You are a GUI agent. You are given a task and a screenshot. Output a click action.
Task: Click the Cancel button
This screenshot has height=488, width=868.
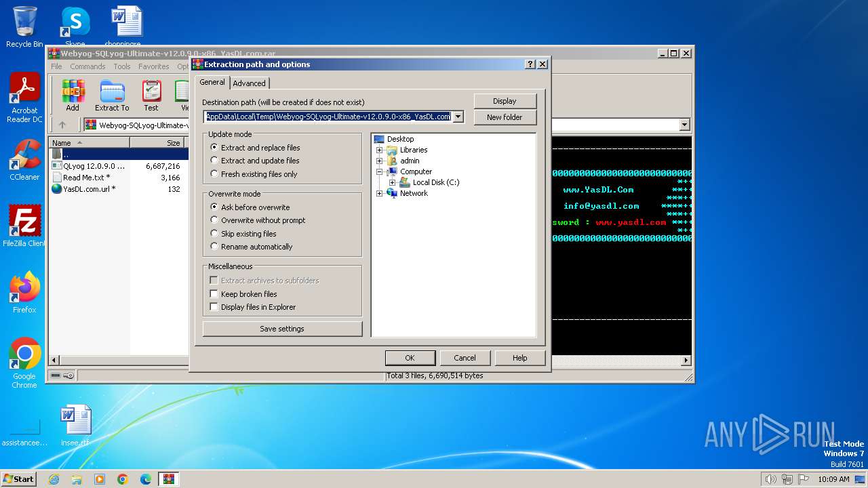[x=465, y=358]
